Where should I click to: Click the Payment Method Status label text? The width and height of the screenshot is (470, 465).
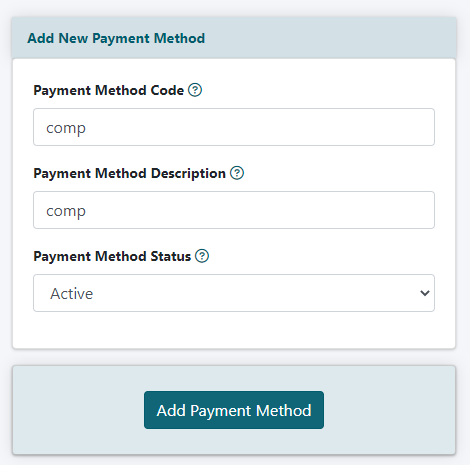[x=112, y=256]
